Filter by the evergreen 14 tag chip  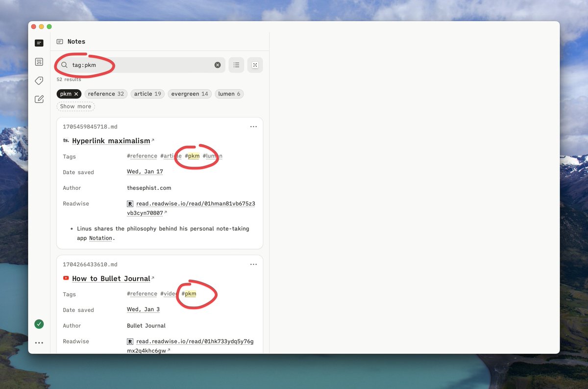190,94
